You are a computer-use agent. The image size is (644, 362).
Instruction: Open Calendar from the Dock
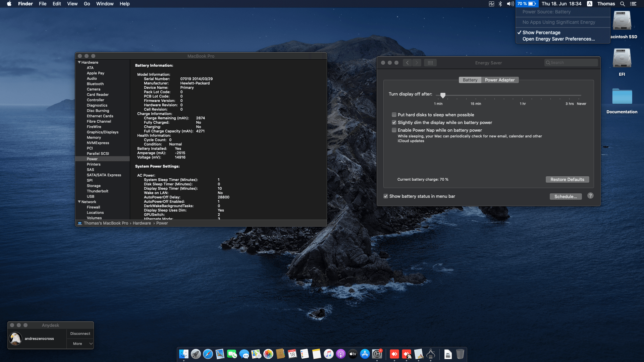[292, 354]
